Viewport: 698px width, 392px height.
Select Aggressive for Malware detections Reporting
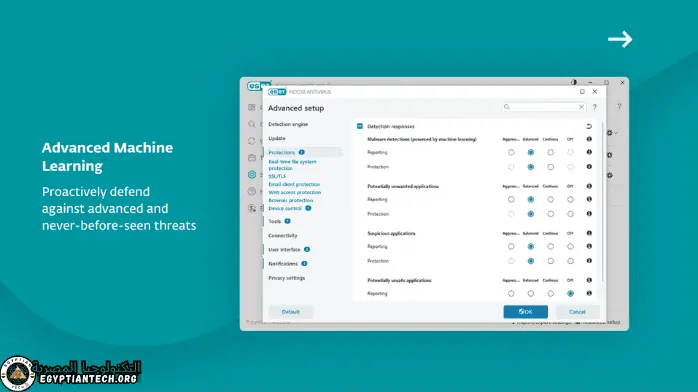tap(511, 152)
